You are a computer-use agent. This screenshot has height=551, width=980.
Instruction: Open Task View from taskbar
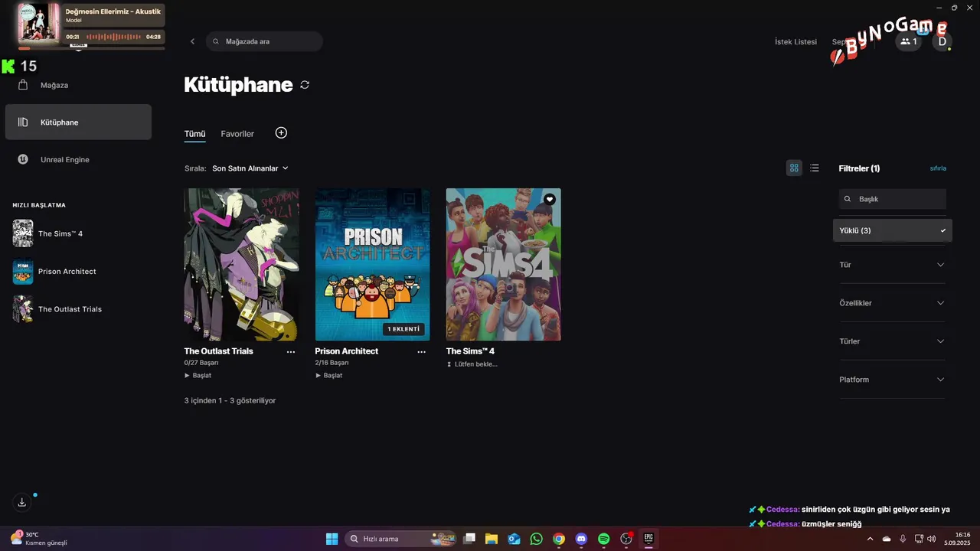coord(469,539)
